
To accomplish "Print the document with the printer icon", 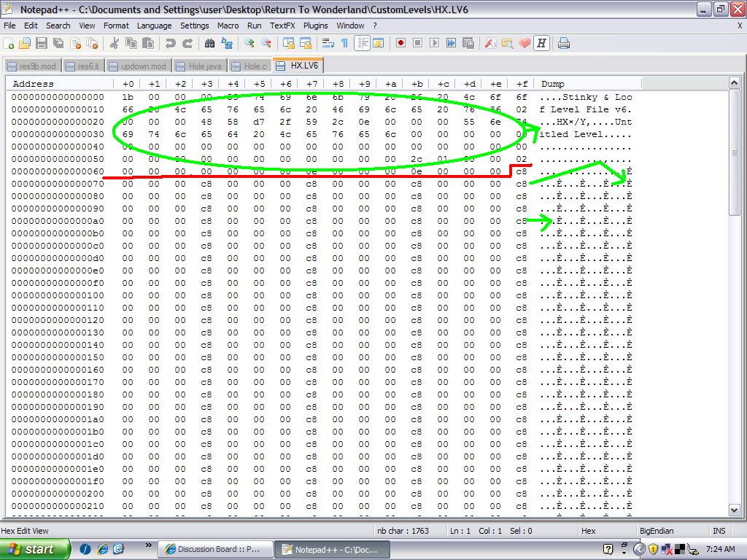I will point(564,43).
